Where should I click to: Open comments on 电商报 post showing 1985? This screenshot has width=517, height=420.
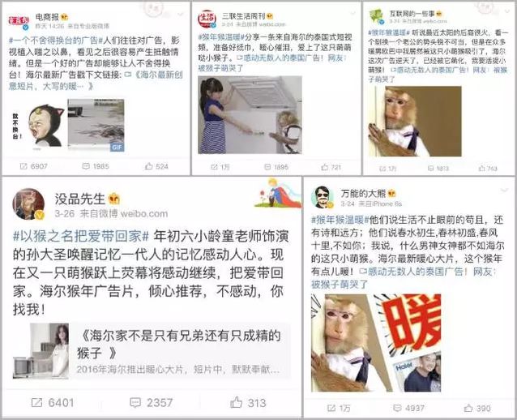(x=96, y=166)
